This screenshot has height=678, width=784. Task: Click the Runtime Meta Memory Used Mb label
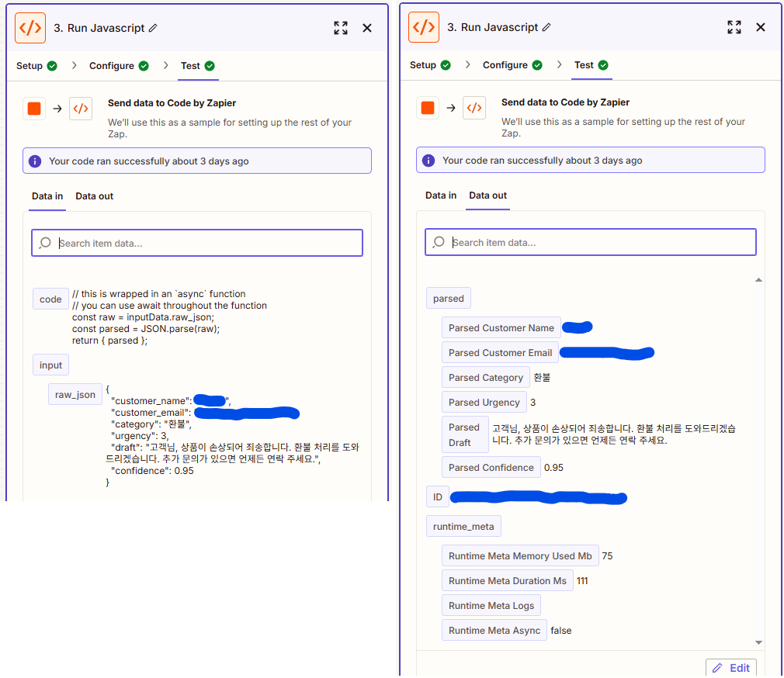click(520, 555)
